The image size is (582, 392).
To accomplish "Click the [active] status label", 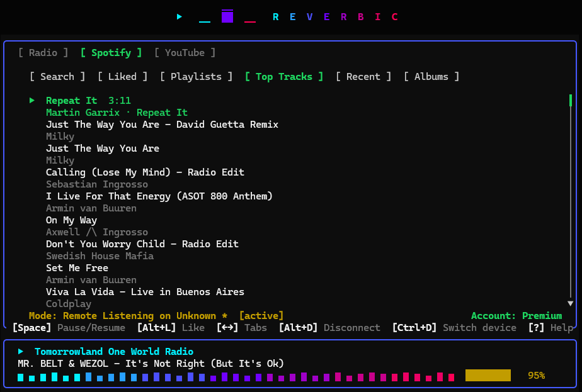I will (x=261, y=316).
